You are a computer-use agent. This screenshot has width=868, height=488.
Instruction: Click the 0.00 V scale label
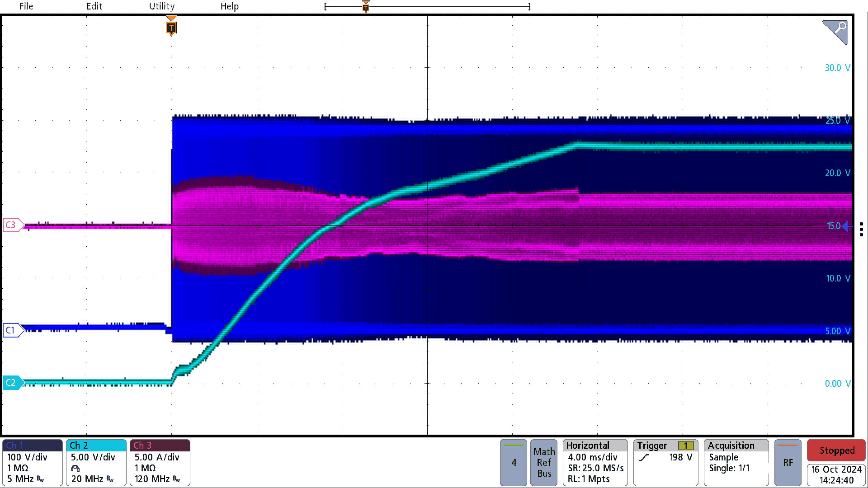point(837,384)
